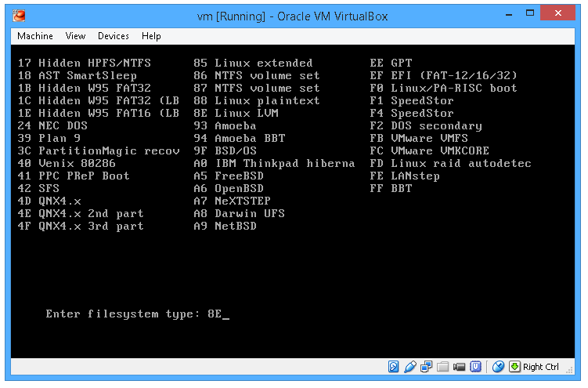Click the CPU virtualization features icon
This screenshot has width=588, height=388.
click(x=475, y=366)
